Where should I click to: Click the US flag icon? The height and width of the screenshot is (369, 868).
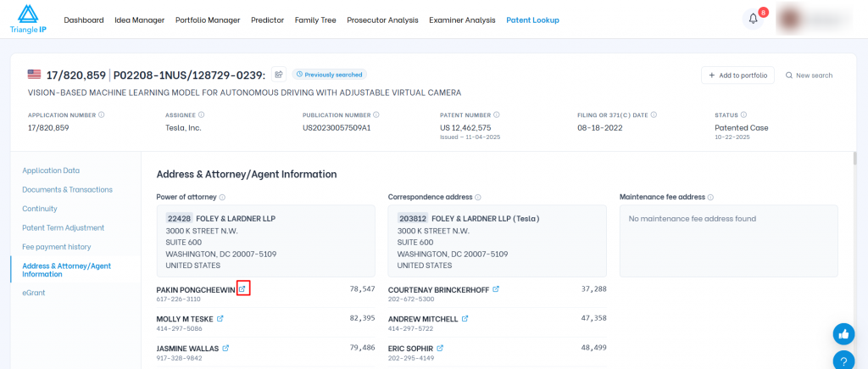pyautogui.click(x=34, y=75)
